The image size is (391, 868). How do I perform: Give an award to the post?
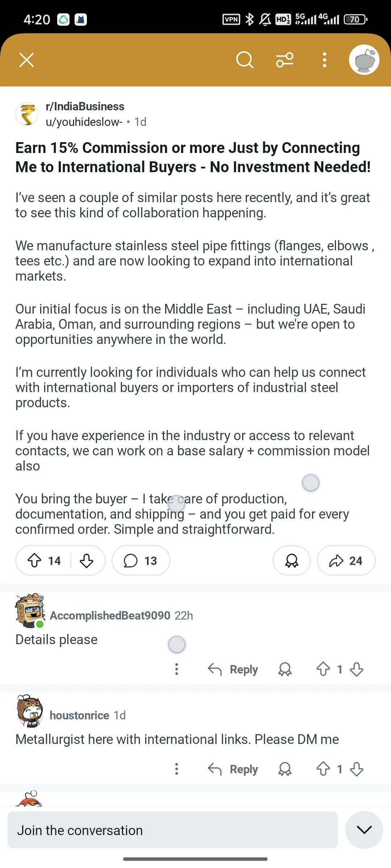coord(292,561)
